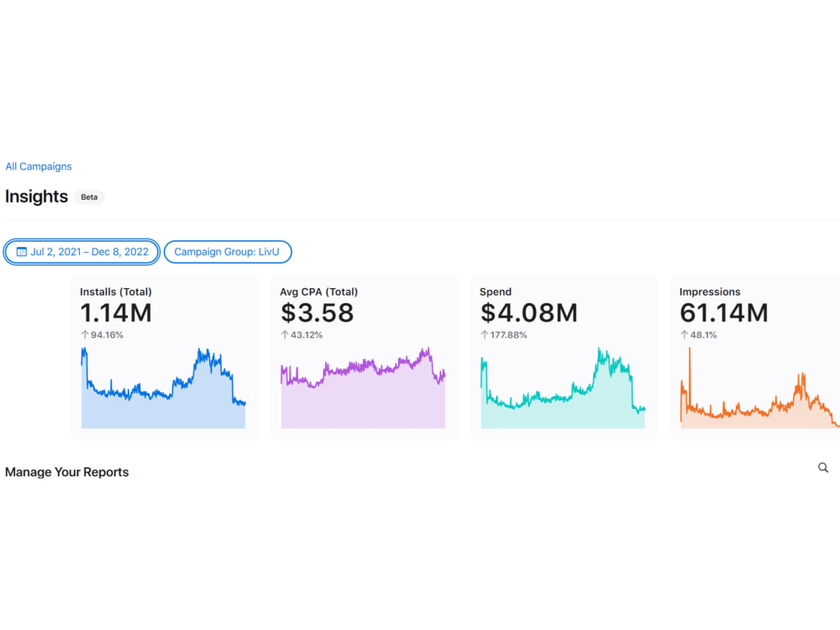840x630 pixels.
Task: Click the Insights page heading
Action: tap(36, 197)
